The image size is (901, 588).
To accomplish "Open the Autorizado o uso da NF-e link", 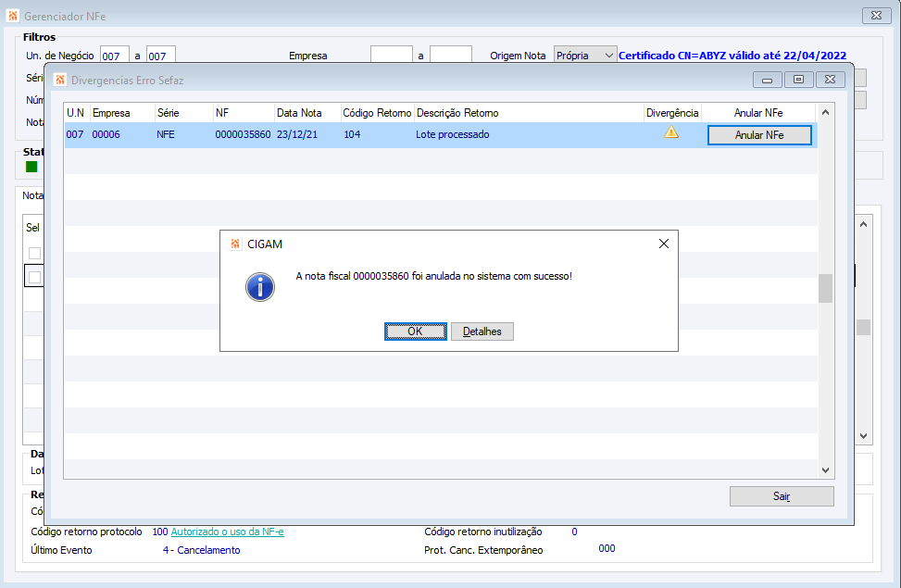I will (228, 532).
